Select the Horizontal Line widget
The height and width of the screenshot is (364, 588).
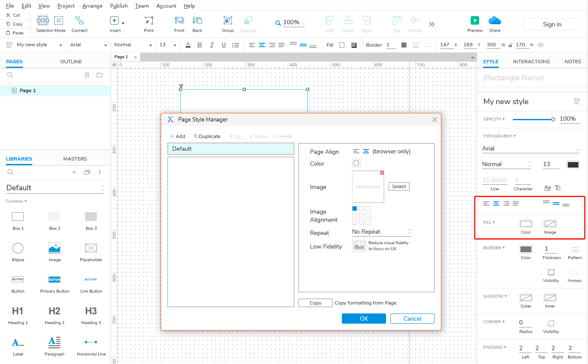[x=91, y=347]
